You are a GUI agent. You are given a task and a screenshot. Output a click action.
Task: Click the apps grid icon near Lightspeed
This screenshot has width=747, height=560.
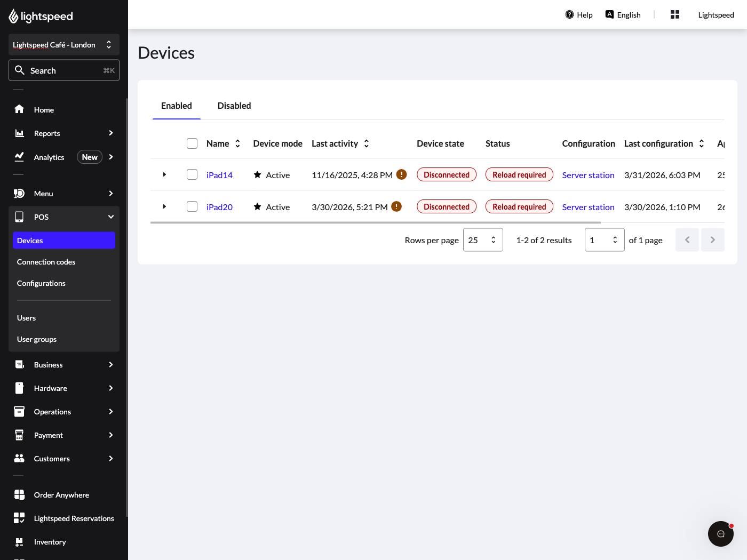pyautogui.click(x=674, y=14)
